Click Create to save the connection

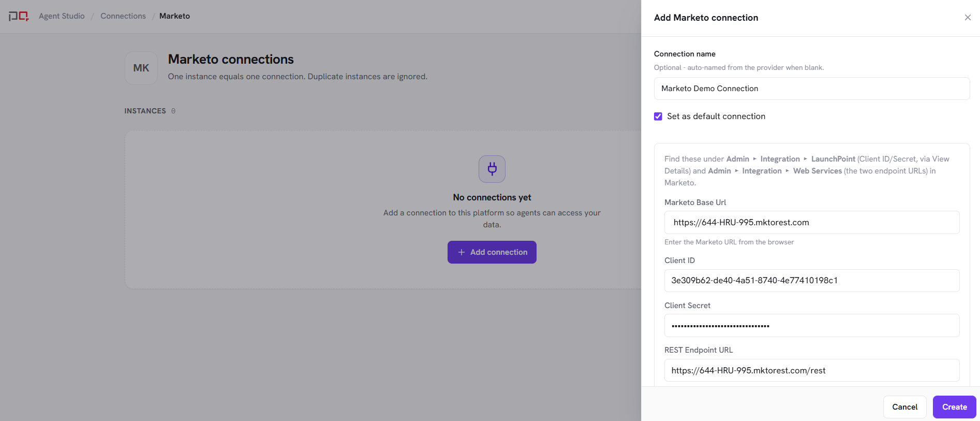click(x=955, y=407)
